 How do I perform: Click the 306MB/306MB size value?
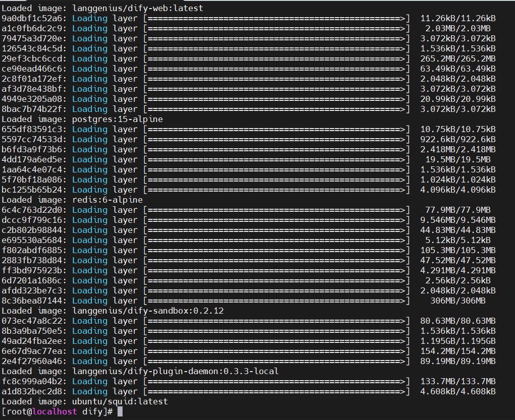click(x=458, y=301)
